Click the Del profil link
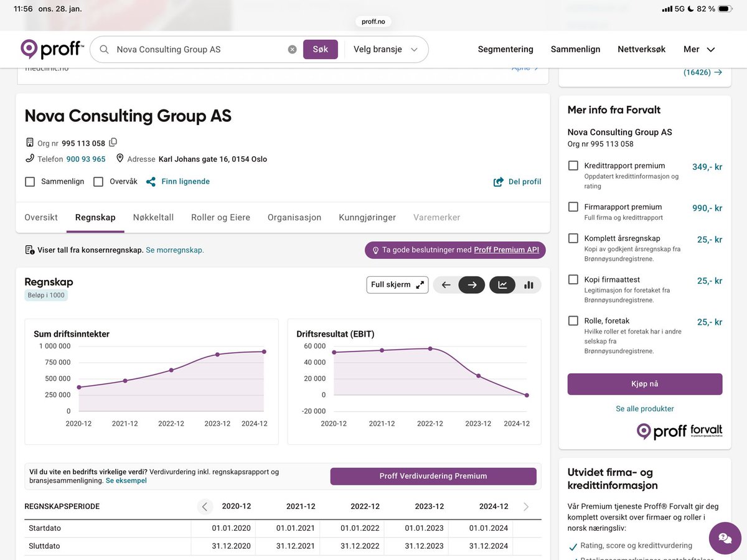 [x=525, y=182]
